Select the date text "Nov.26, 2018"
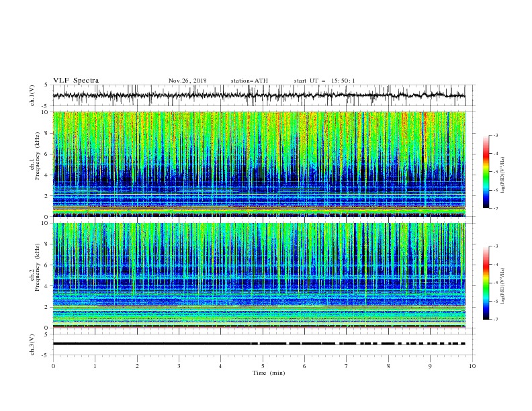This screenshot has width=532, height=411. 187,81
